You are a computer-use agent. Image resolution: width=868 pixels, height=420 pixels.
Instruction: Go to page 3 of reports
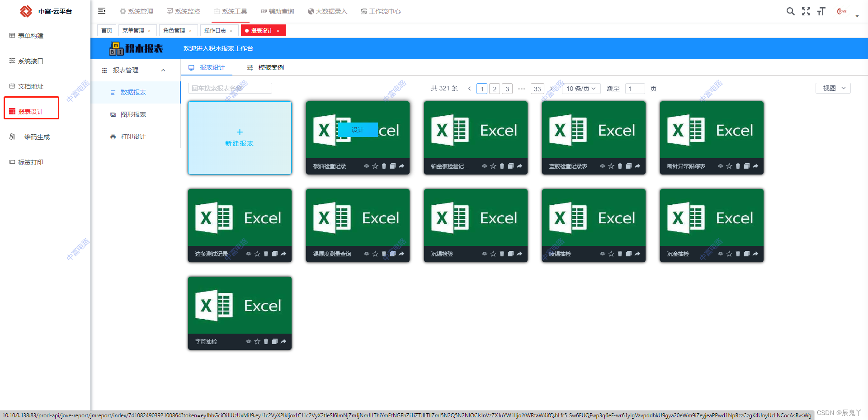pyautogui.click(x=507, y=89)
